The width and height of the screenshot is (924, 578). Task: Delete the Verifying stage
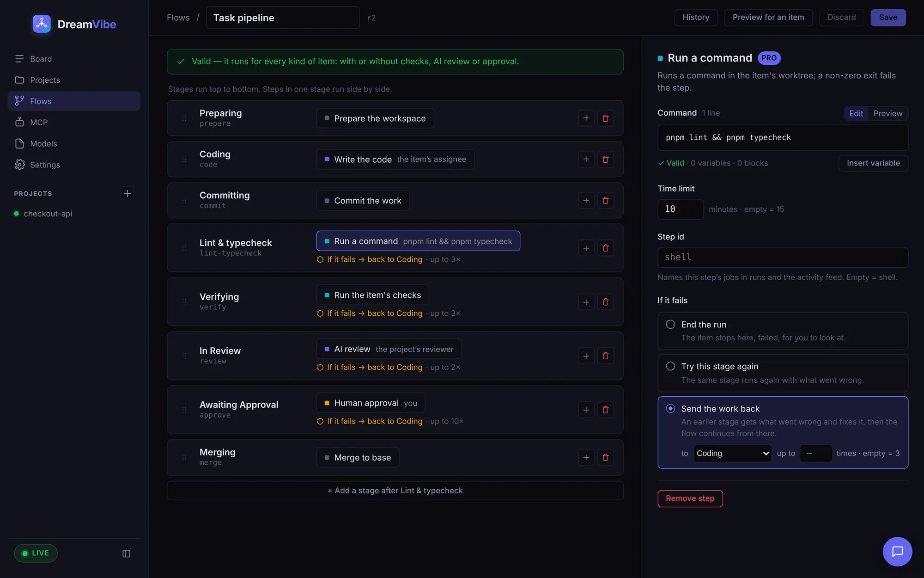click(x=605, y=302)
